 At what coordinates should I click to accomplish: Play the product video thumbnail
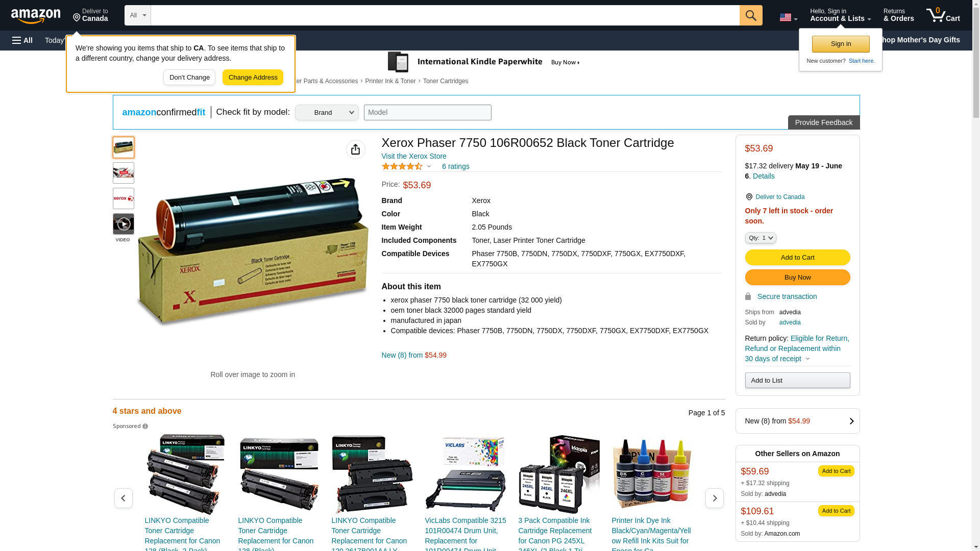tap(124, 224)
